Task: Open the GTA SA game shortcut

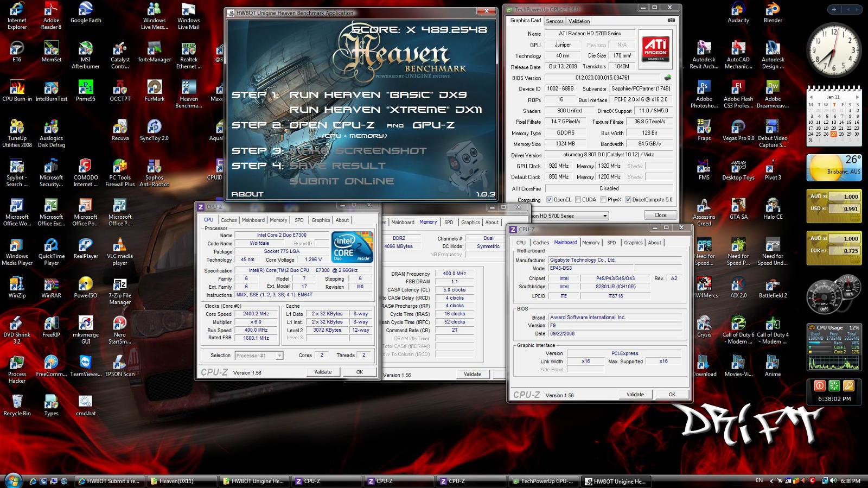Action: [738, 209]
